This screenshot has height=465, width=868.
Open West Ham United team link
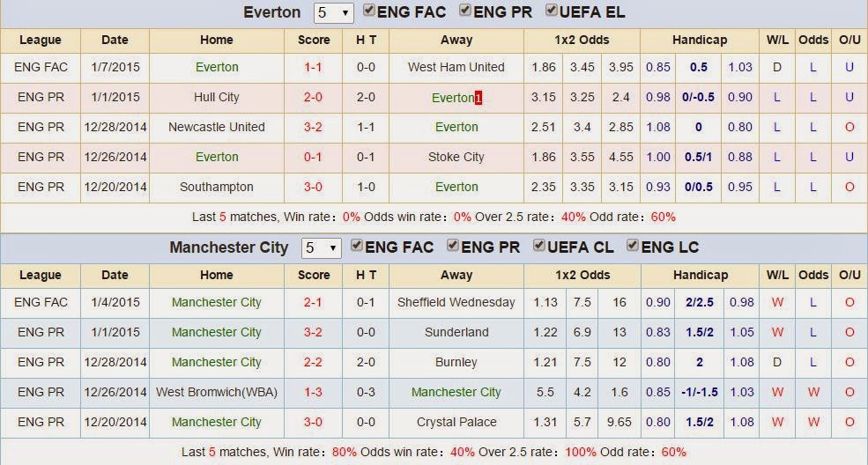(456, 67)
